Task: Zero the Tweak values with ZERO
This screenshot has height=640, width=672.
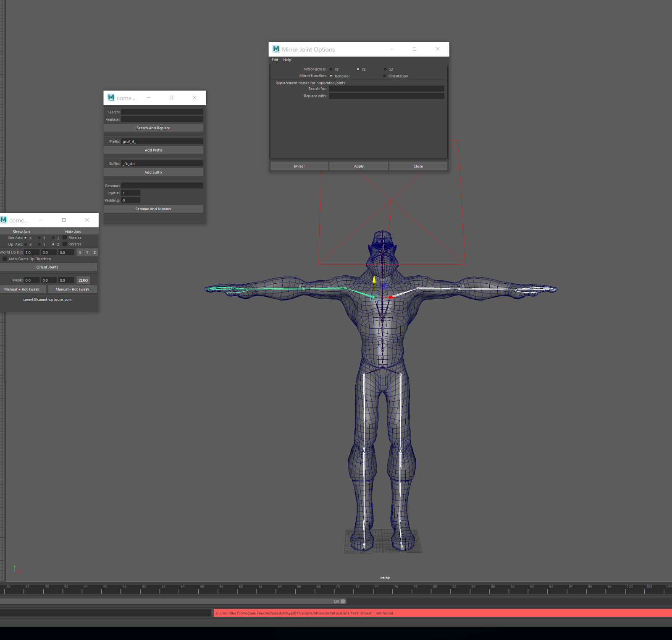Action: click(83, 280)
